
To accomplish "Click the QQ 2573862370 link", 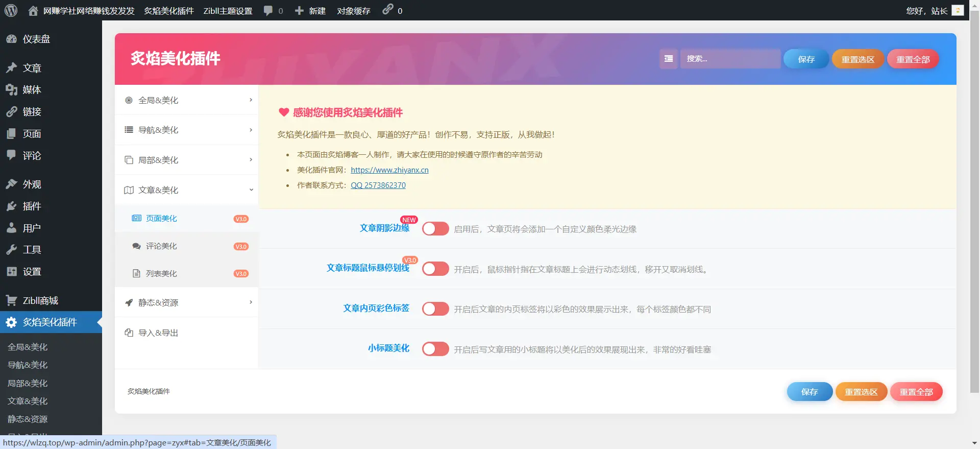I will pyautogui.click(x=378, y=185).
